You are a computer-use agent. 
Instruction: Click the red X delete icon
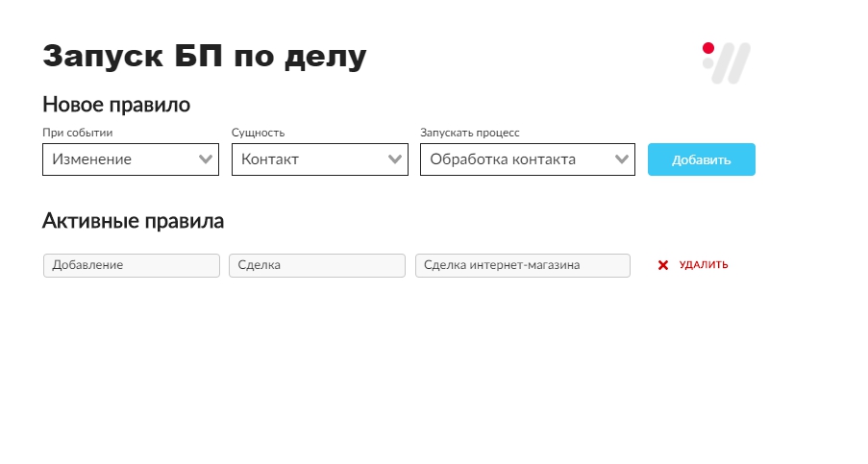point(663,265)
